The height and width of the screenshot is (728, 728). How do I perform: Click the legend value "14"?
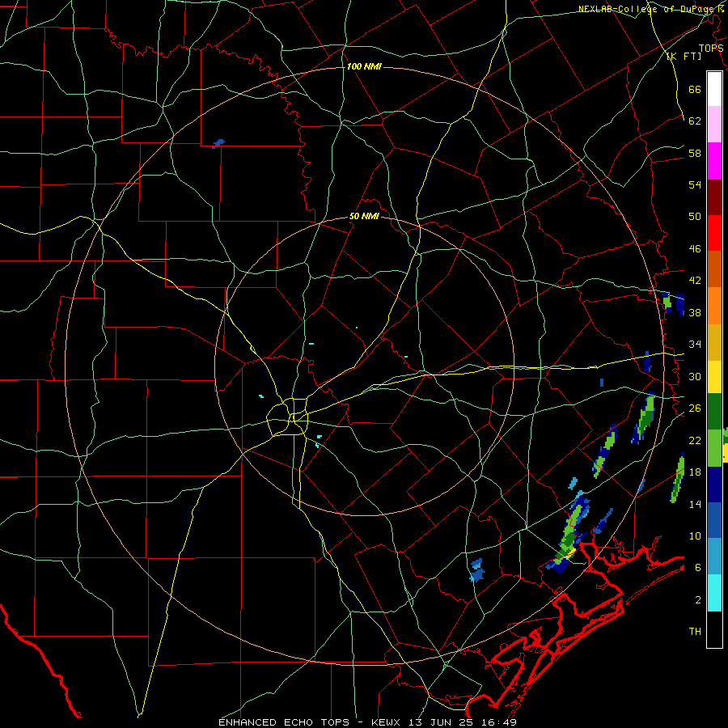(695, 504)
